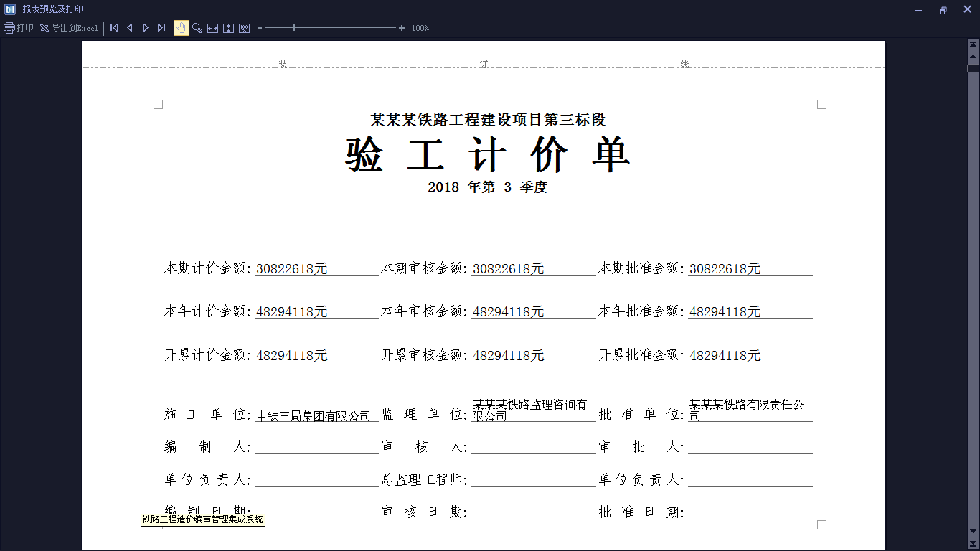980x551 pixels.
Task: Select the magnifier zoom tool
Action: pos(197,28)
